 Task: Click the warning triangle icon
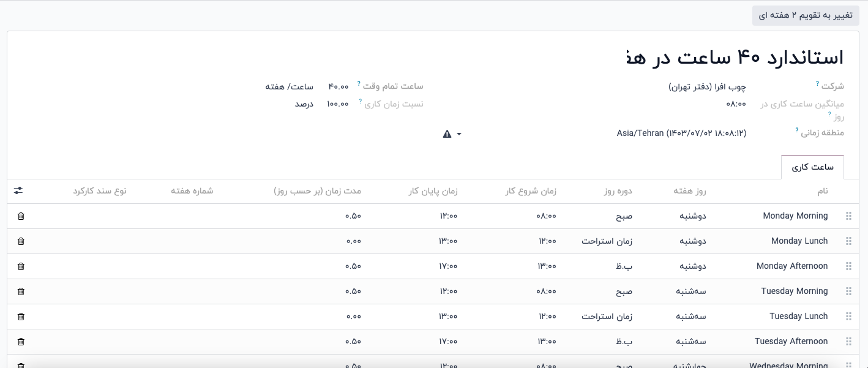pos(447,134)
